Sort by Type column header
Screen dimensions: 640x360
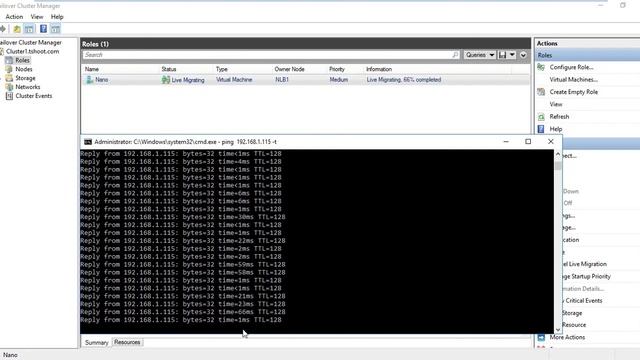coord(222,69)
